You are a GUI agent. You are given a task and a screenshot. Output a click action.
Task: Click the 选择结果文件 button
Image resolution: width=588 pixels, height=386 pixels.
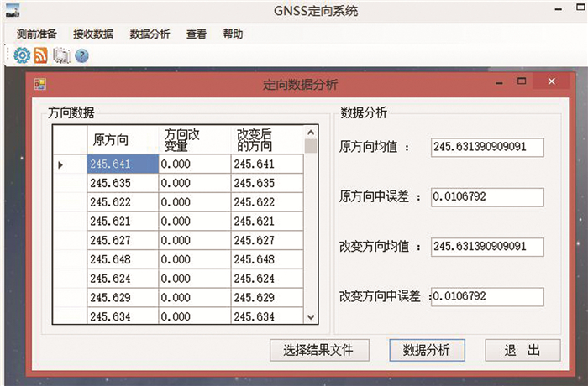[319, 350]
